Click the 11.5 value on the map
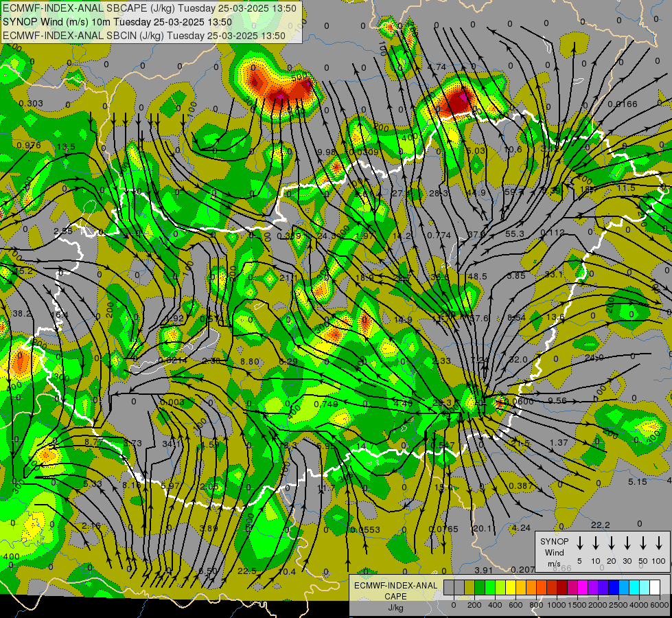This screenshot has width=672, height=618. 626,188
